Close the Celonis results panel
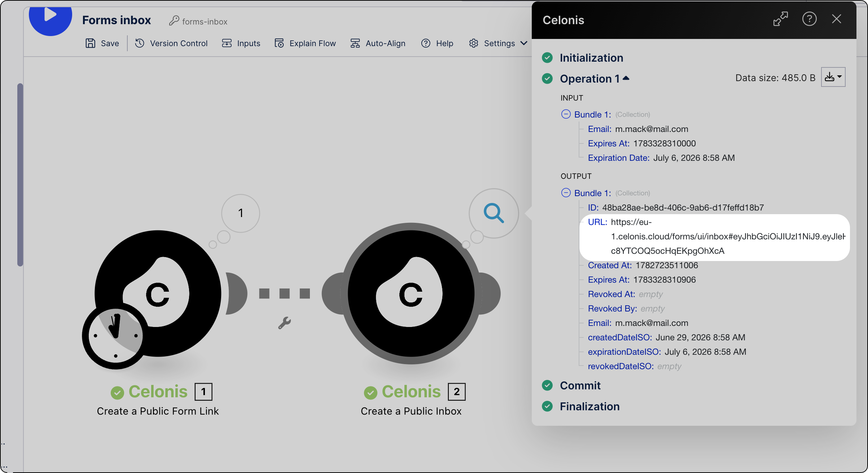Screen dimensions: 868x473 pos(837,19)
